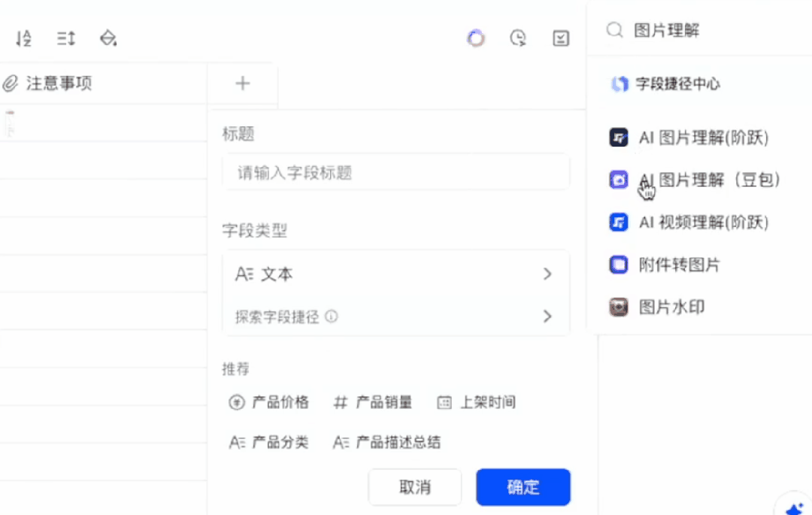Click the 取消 cancel button
Screen dimensions: 812x515
tap(415, 487)
